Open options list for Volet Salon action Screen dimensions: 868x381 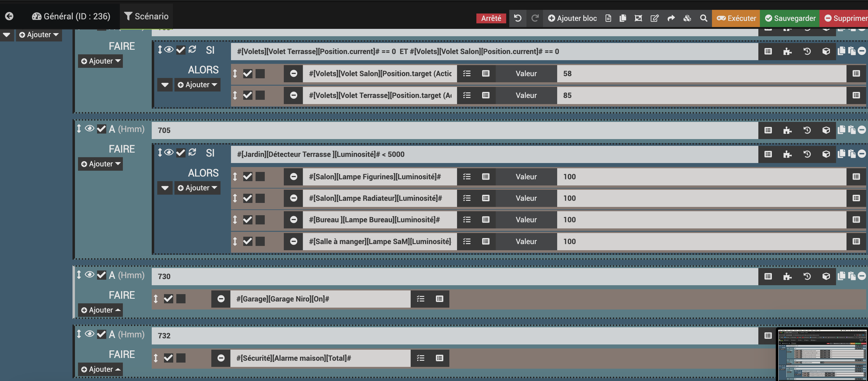[x=467, y=73]
